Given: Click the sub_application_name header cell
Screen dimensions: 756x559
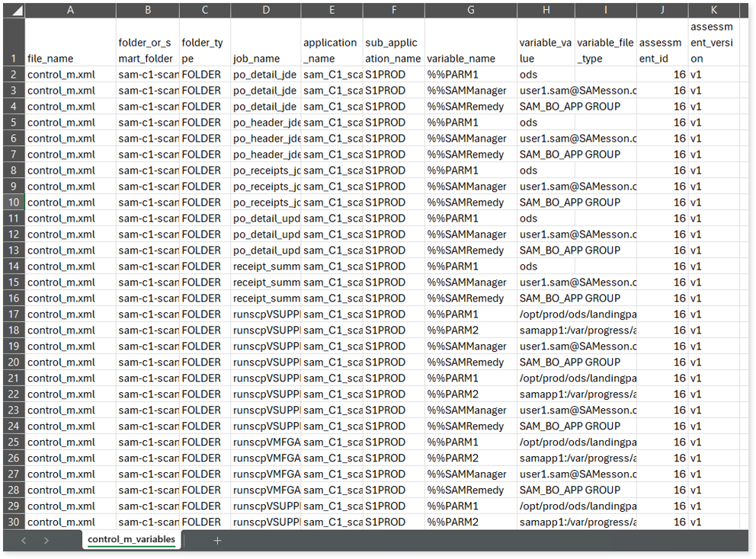Looking at the screenshot, I should pos(394,42).
